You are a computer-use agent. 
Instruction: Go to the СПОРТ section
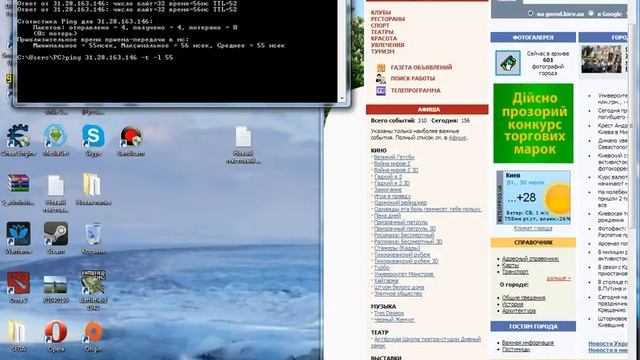click(380, 25)
